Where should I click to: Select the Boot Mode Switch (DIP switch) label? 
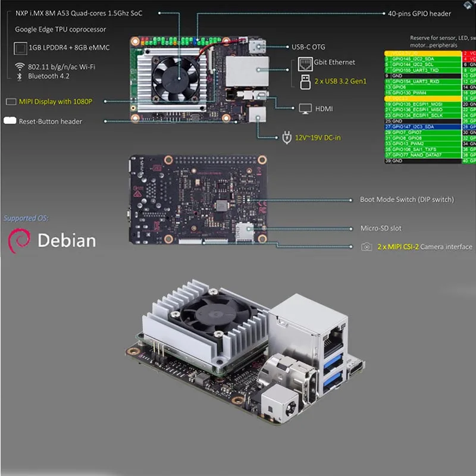click(407, 199)
